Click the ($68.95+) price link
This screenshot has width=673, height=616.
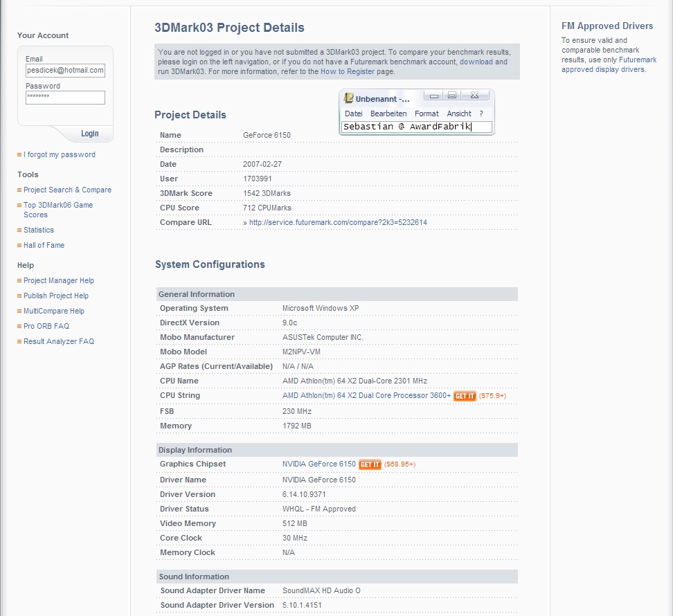tap(400, 464)
